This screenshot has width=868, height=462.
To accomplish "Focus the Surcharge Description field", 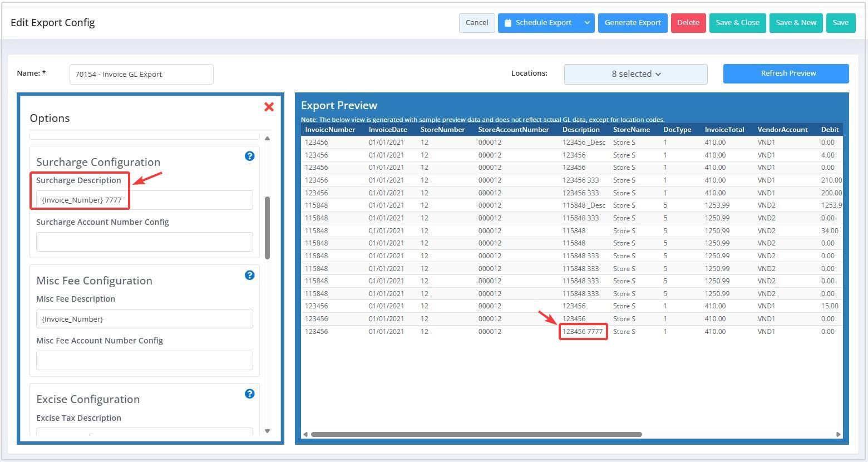I will [x=144, y=200].
